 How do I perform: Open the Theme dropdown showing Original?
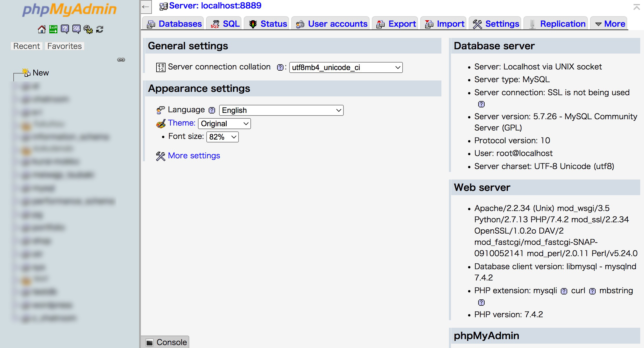point(224,124)
